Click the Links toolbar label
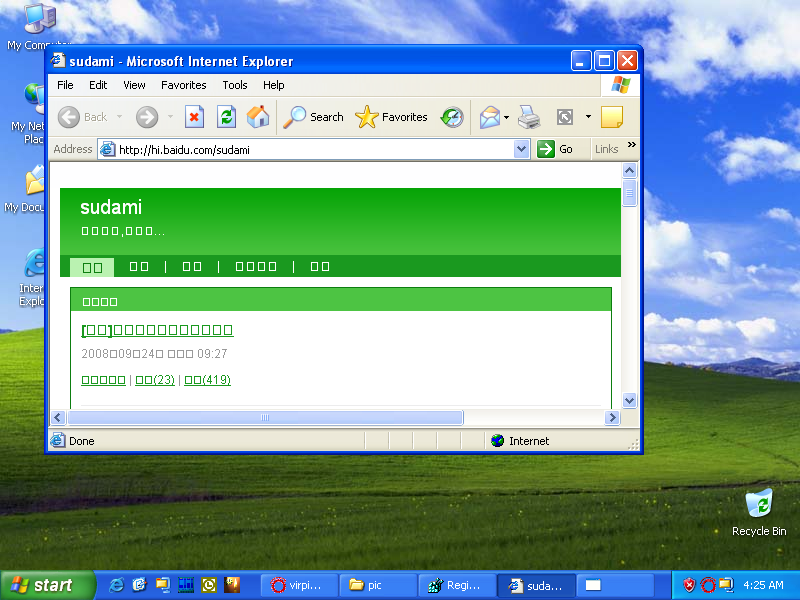This screenshot has width=800, height=600. point(606,149)
